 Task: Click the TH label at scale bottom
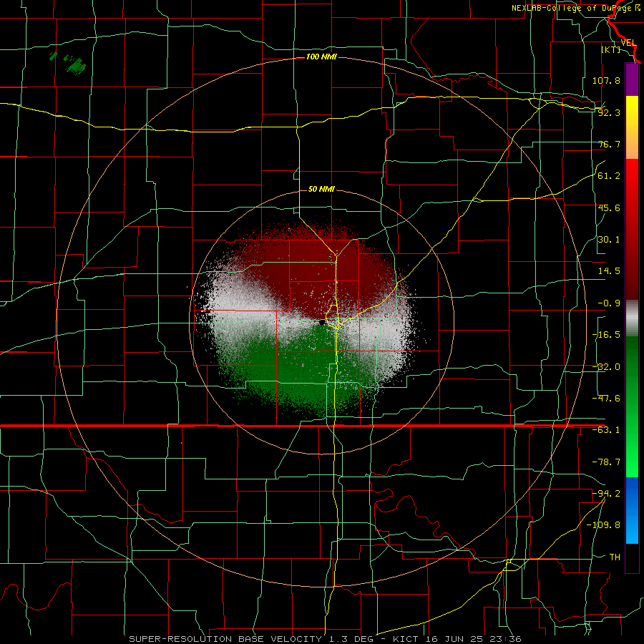tap(615, 557)
